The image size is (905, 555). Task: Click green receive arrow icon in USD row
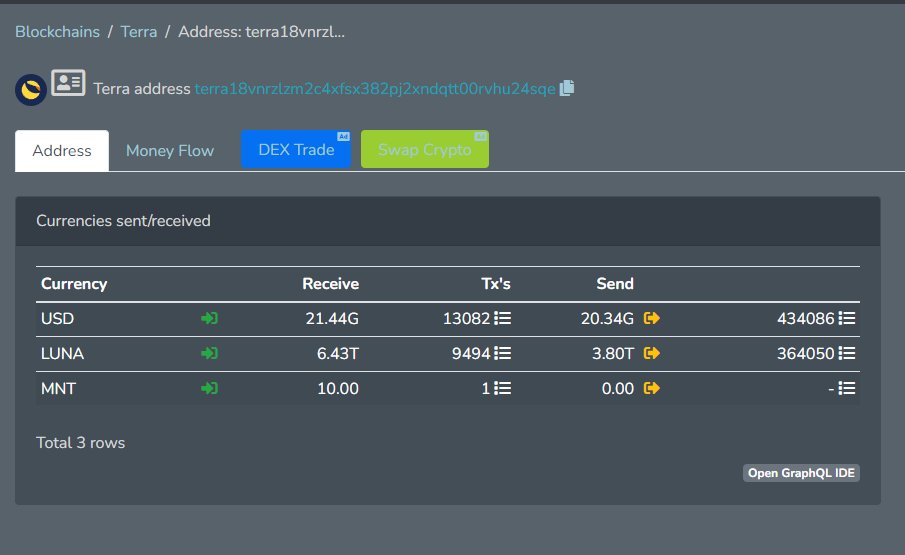coord(210,318)
